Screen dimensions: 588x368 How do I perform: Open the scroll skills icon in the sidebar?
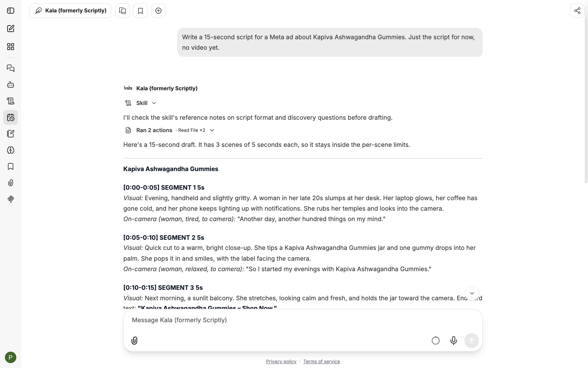(x=10, y=101)
